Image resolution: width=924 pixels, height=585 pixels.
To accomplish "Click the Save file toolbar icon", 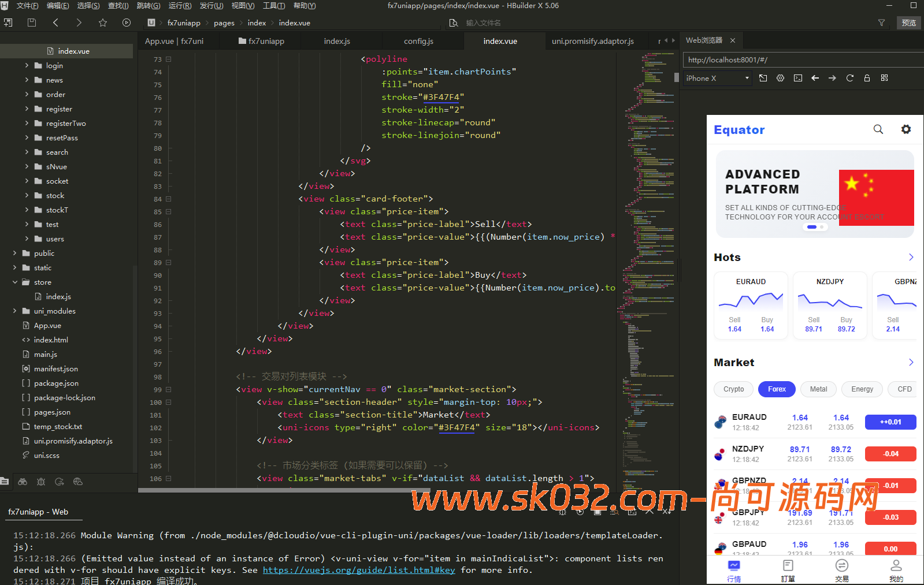I will [x=32, y=23].
